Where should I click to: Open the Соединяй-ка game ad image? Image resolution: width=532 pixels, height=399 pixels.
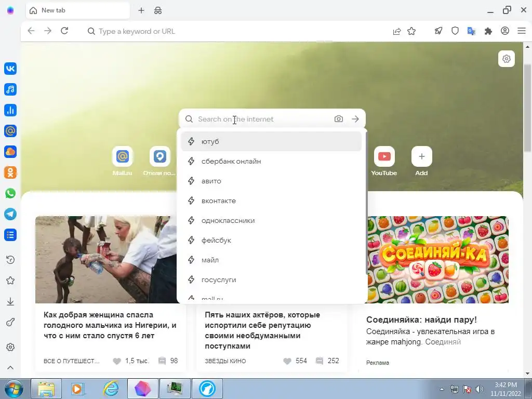pos(437,260)
